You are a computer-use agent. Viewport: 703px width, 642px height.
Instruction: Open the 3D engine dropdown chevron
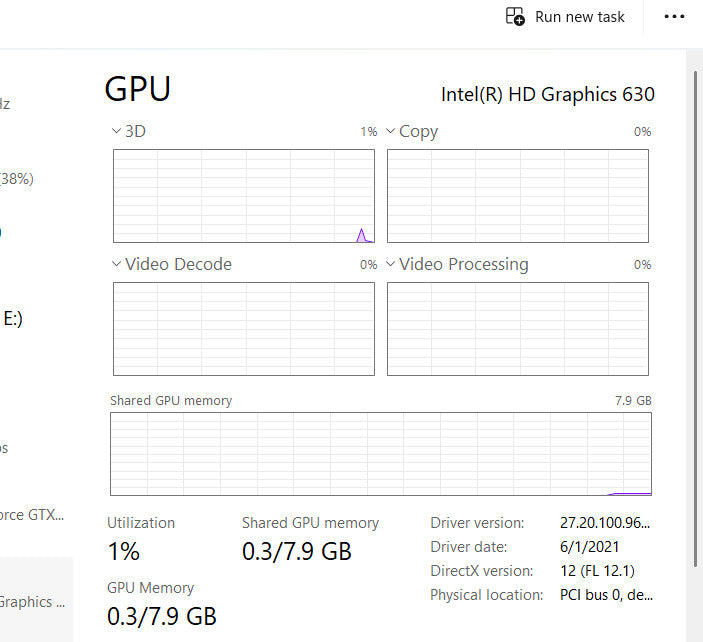point(116,131)
